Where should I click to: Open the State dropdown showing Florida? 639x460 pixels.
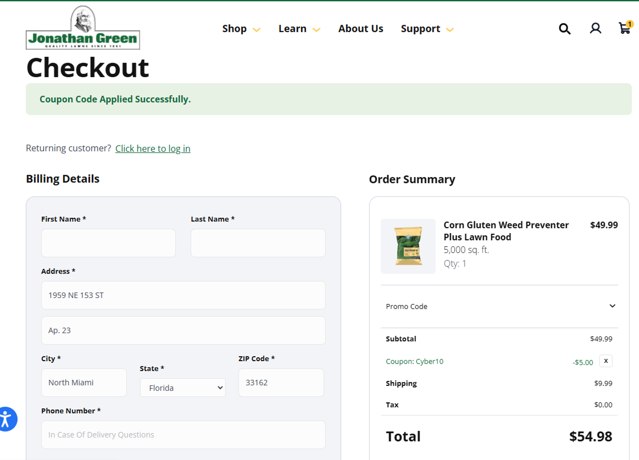tap(183, 388)
